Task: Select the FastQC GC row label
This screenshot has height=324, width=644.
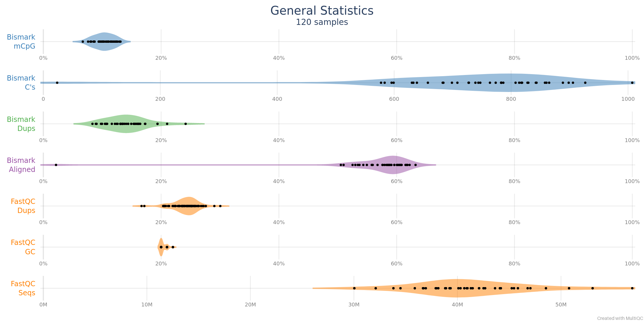Action: pos(23,247)
